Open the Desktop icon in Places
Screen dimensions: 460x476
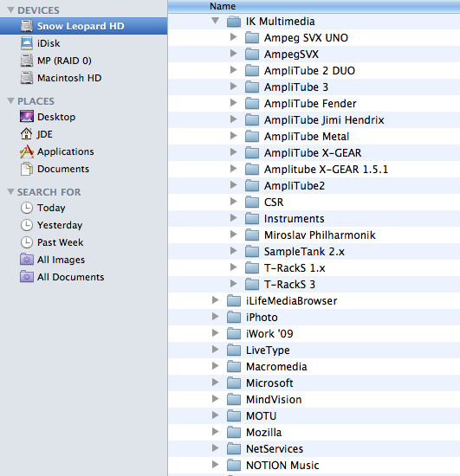coord(27,117)
